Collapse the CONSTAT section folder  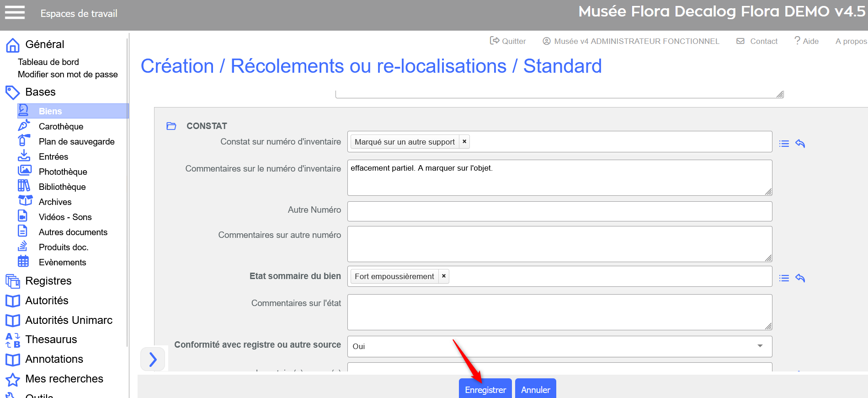point(171,126)
